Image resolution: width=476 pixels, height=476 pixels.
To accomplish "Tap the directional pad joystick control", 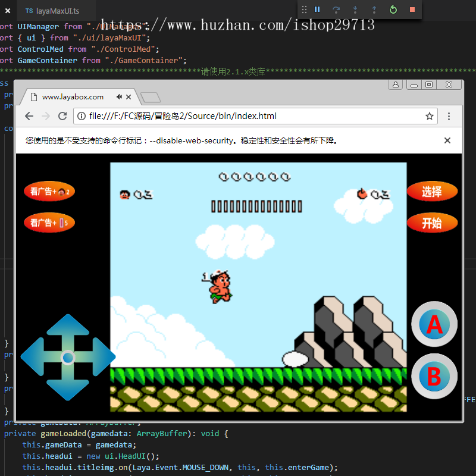I will point(68,357).
